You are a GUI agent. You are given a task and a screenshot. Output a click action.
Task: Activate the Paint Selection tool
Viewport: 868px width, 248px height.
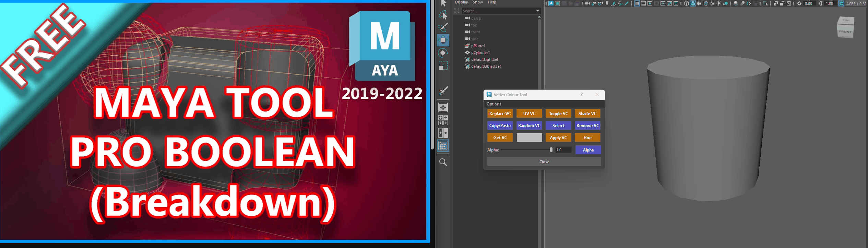[443, 27]
